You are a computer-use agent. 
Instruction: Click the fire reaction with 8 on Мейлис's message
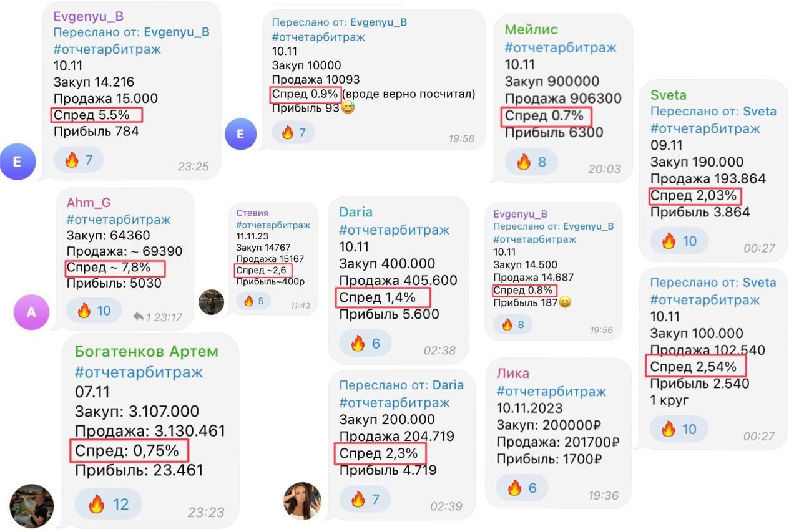[x=531, y=162]
